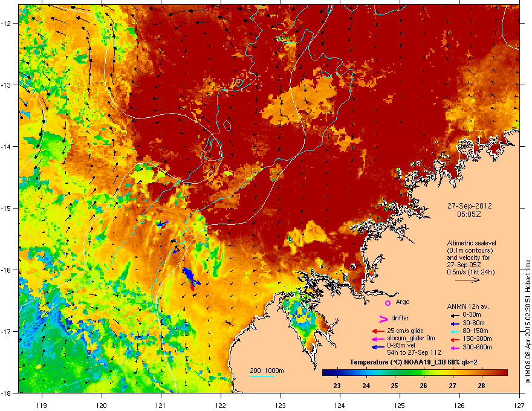Click the longitude axis label 123
The height and width of the screenshot is (411, 532).
[x=281, y=405]
